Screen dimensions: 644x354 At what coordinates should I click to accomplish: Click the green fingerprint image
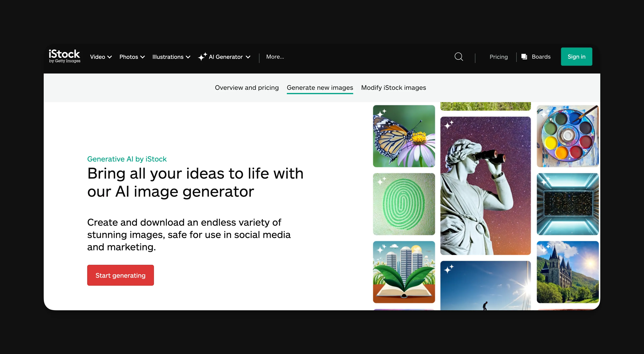pyautogui.click(x=404, y=204)
